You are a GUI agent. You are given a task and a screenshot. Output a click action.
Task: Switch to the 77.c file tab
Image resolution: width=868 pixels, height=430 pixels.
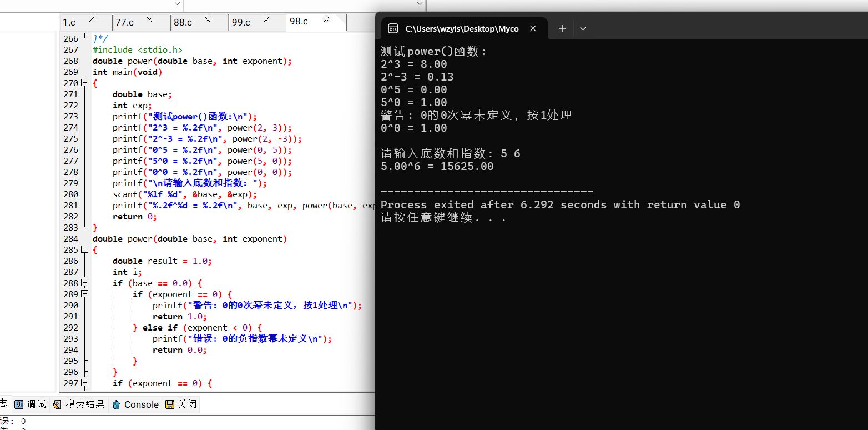[124, 22]
